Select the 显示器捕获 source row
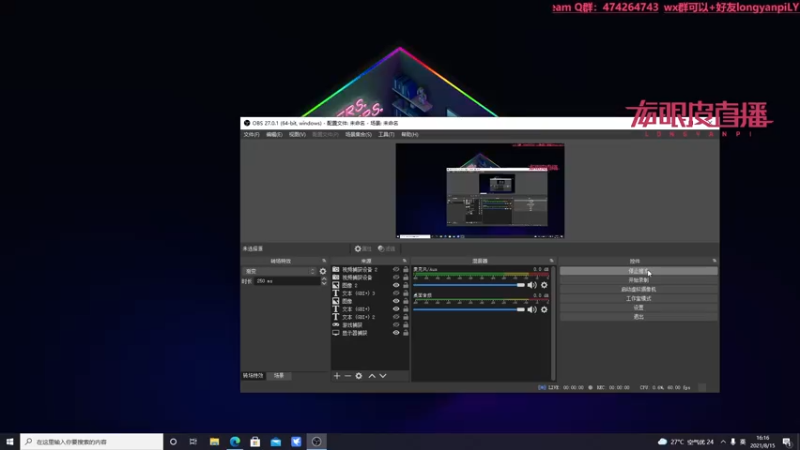 370,333
